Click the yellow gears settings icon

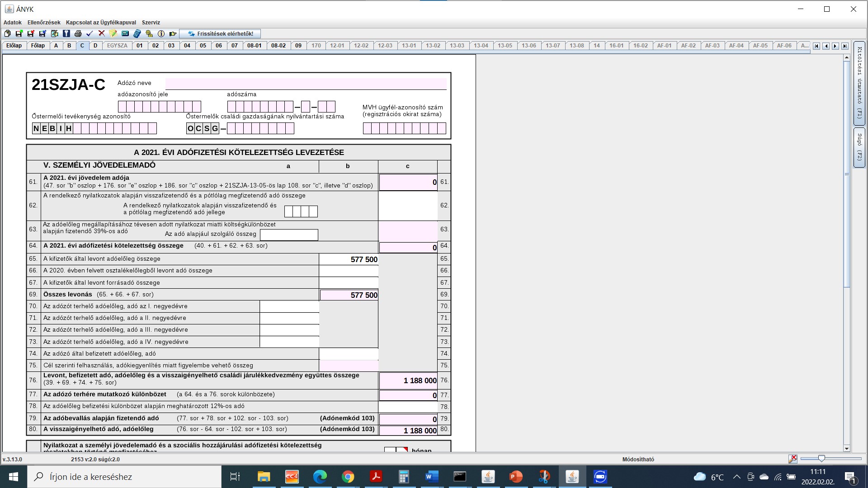pyautogui.click(x=149, y=33)
